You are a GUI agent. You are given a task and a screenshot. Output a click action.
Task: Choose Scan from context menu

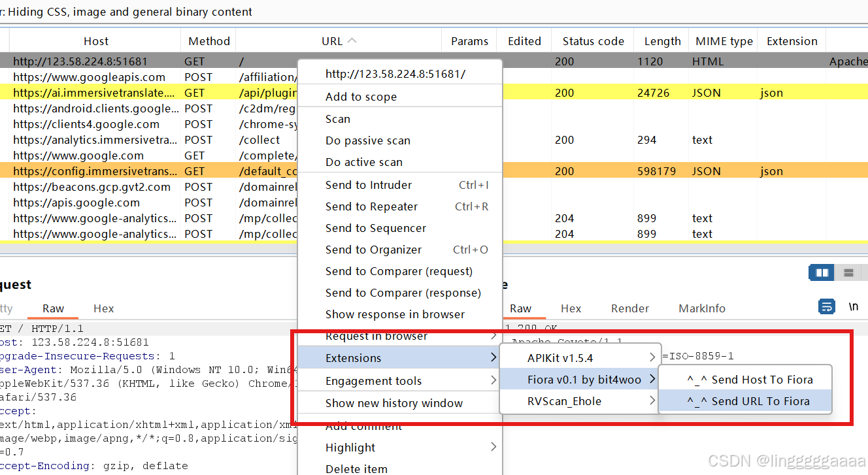coord(400,119)
